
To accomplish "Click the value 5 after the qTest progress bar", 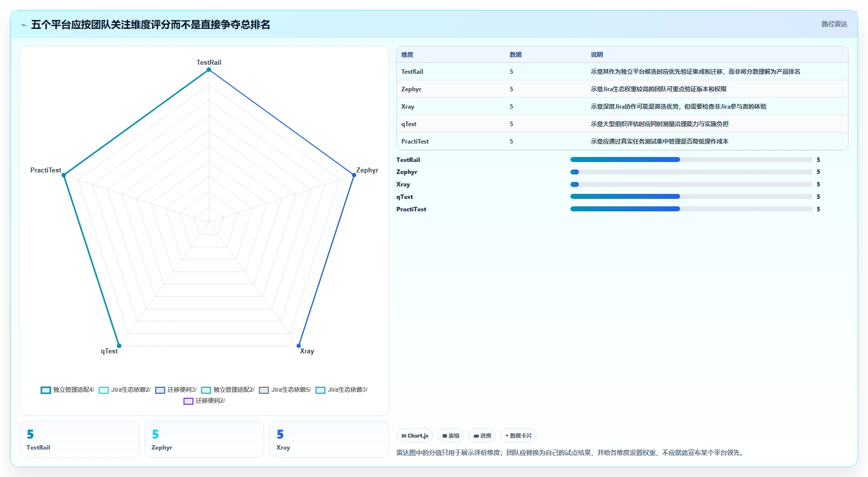I will click(818, 197).
